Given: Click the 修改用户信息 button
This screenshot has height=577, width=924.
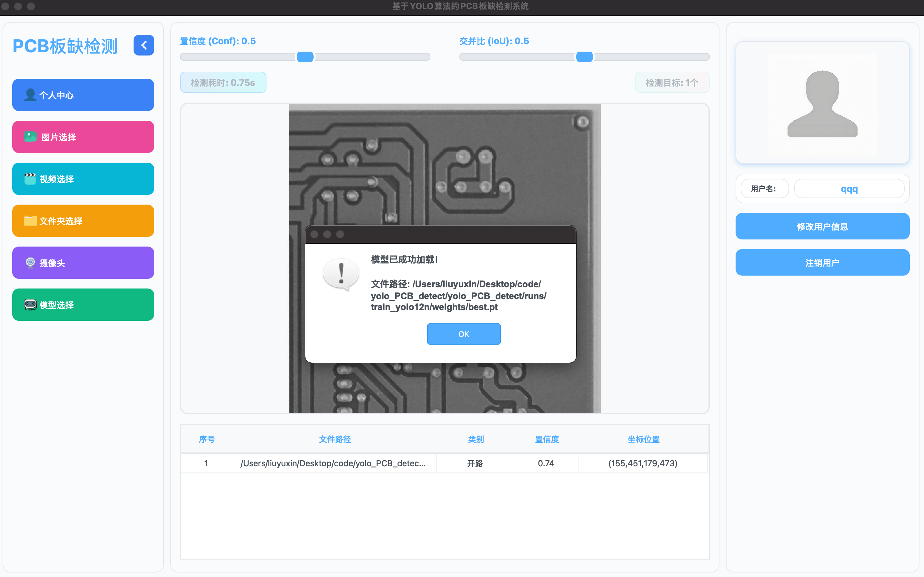Looking at the screenshot, I should click(x=822, y=226).
